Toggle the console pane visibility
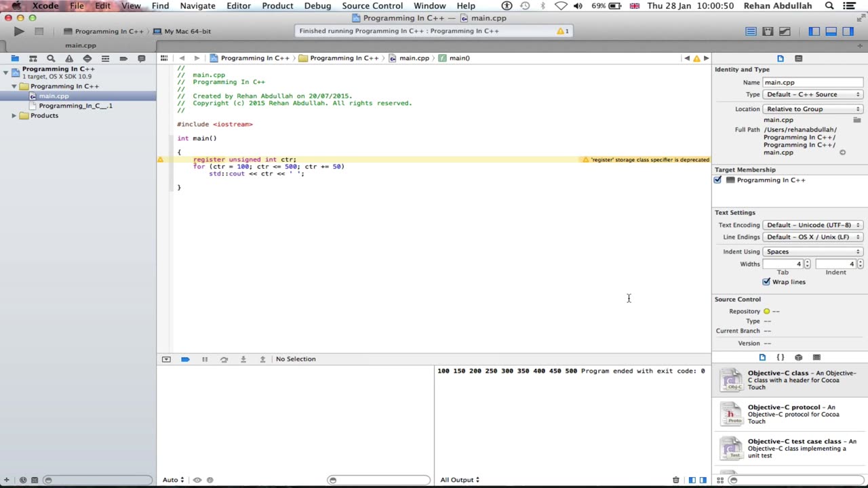 point(703,480)
